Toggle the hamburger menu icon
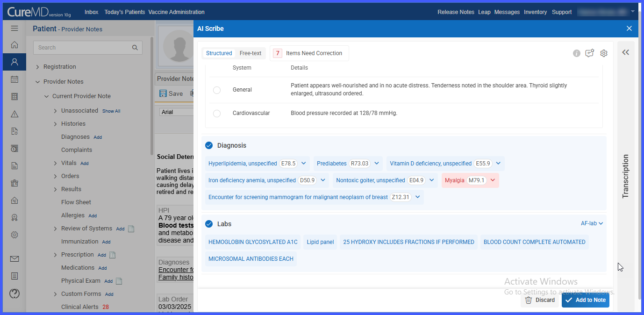644x315 pixels. [x=14, y=29]
